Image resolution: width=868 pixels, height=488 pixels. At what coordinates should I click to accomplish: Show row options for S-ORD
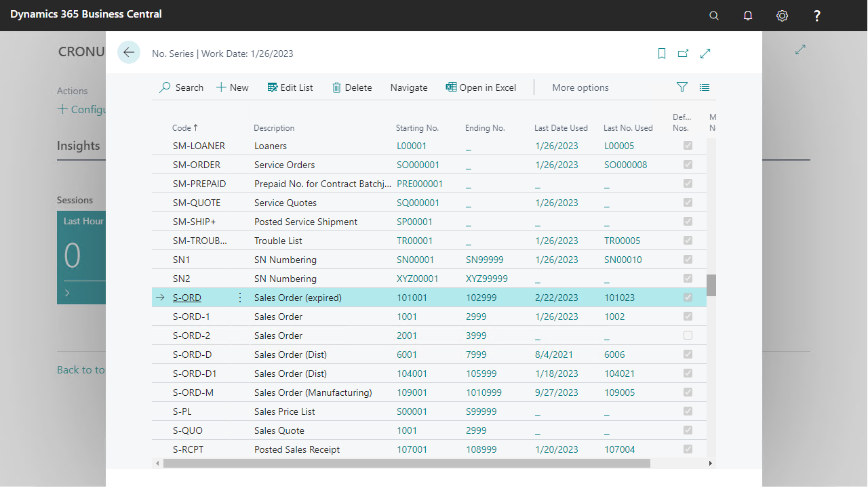[239, 298]
